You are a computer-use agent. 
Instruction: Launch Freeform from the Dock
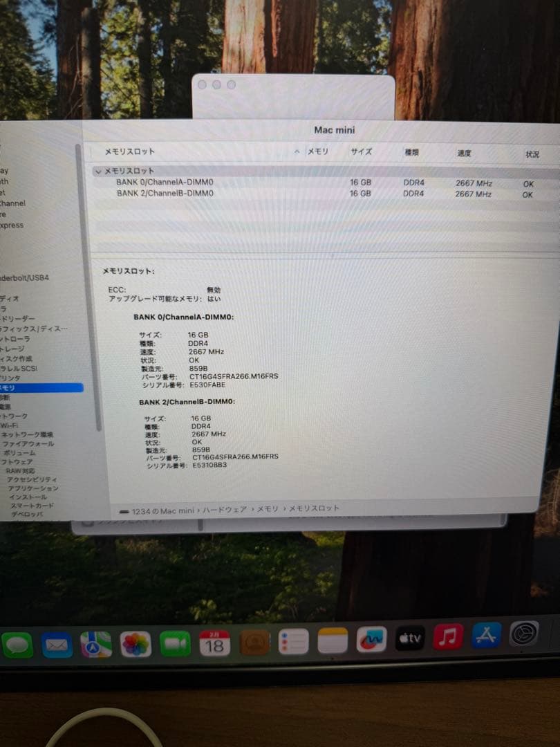(x=371, y=639)
